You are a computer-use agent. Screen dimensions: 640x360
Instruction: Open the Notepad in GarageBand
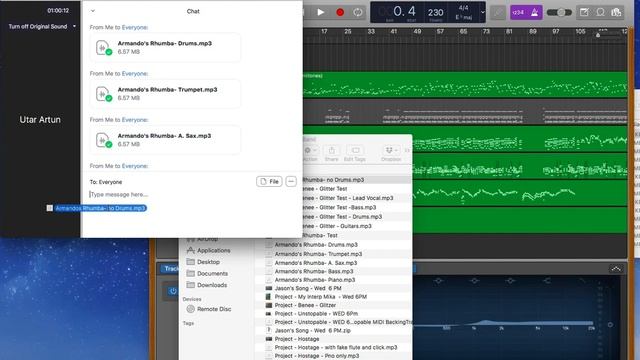[584, 12]
